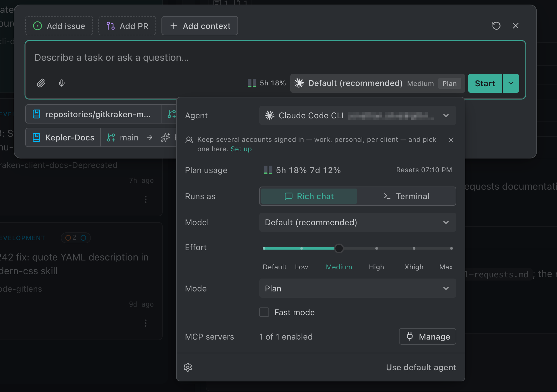Click the main branch icon

[x=111, y=138]
